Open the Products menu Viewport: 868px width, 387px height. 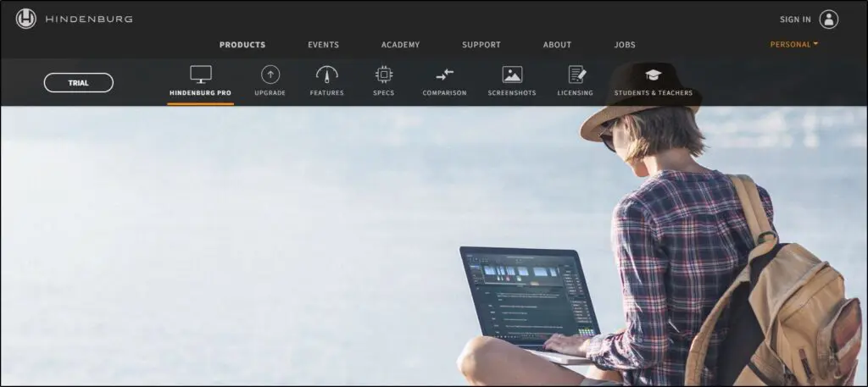pos(242,45)
